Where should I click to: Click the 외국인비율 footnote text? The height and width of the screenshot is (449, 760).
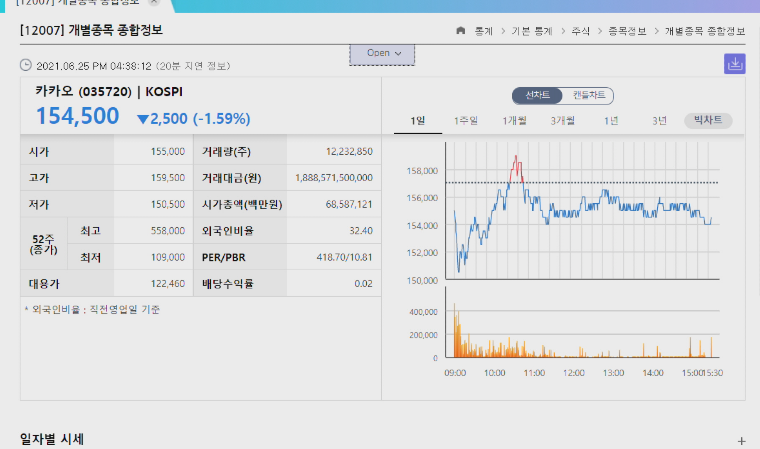click(93, 309)
